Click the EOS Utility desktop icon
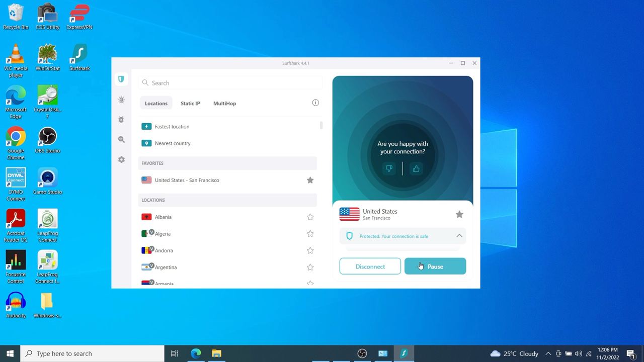Image resolution: width=644 pixels, height=362 pixels. pyautogui.click(x=48, y=17)
